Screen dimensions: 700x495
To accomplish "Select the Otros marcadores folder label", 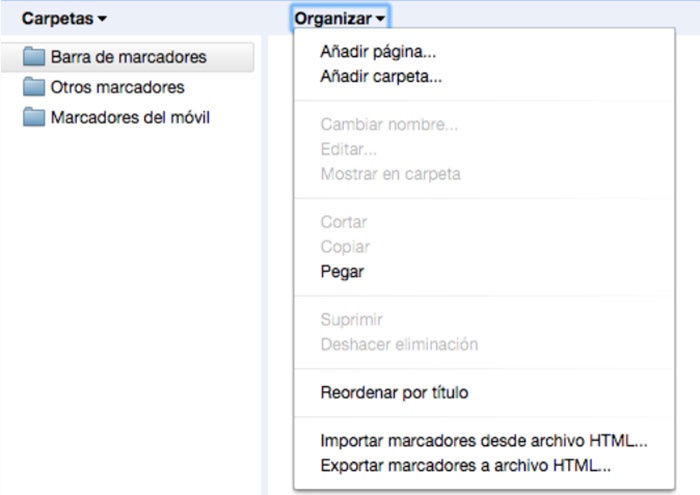I will coord(117,87).
